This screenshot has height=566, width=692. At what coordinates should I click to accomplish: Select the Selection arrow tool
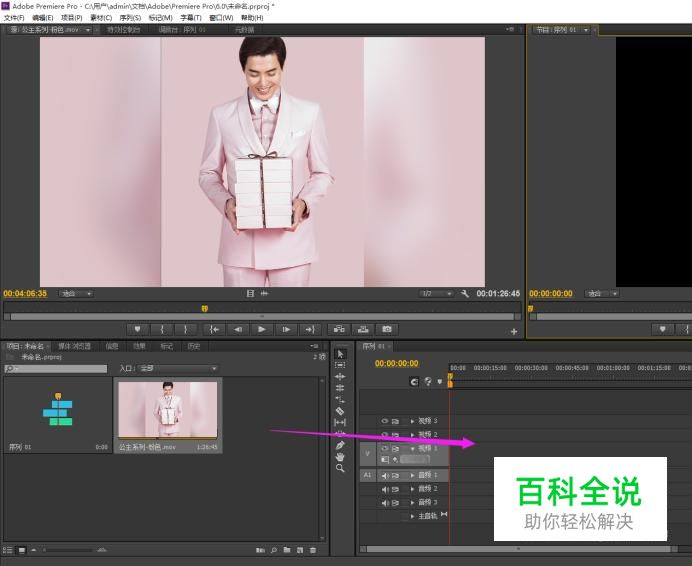point(340,354)
